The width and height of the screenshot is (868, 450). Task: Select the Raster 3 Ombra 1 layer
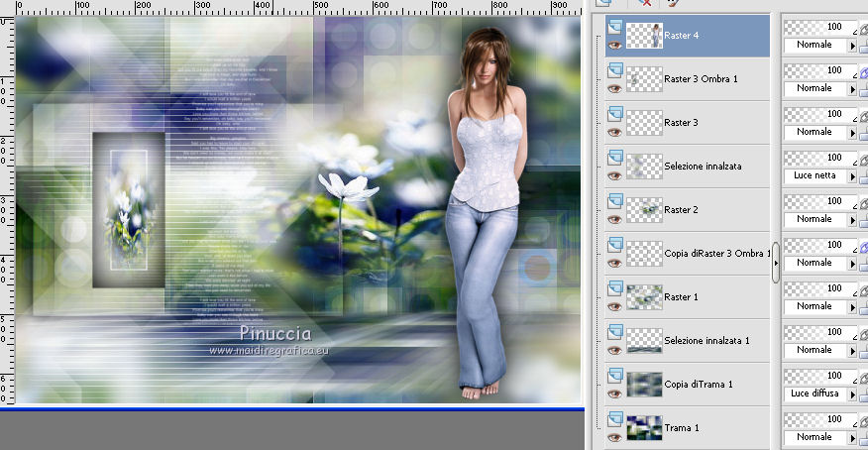click(704, 78)
